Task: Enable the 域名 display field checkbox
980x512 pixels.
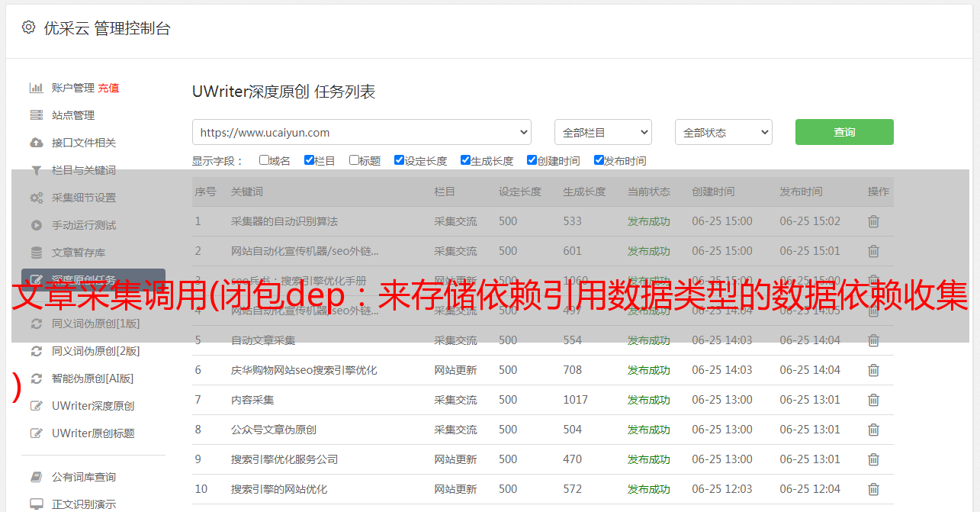Action: click(x=264, y=160)
